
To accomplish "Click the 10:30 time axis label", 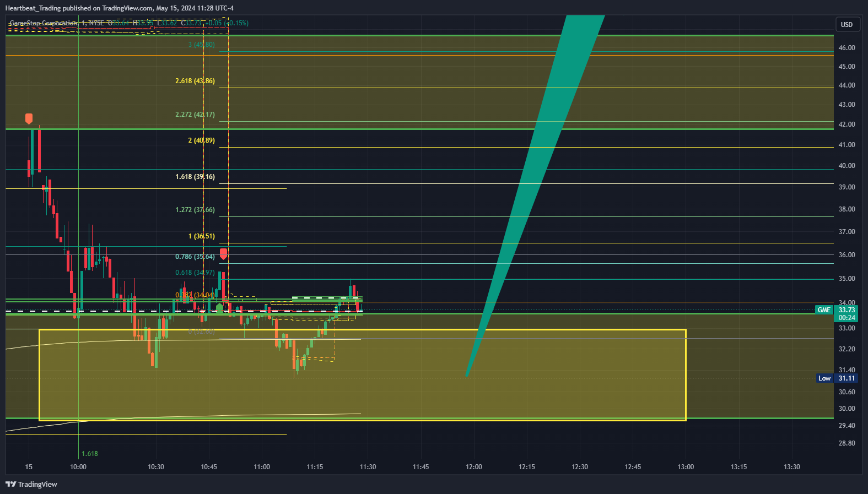I will [x=156, y=467].
